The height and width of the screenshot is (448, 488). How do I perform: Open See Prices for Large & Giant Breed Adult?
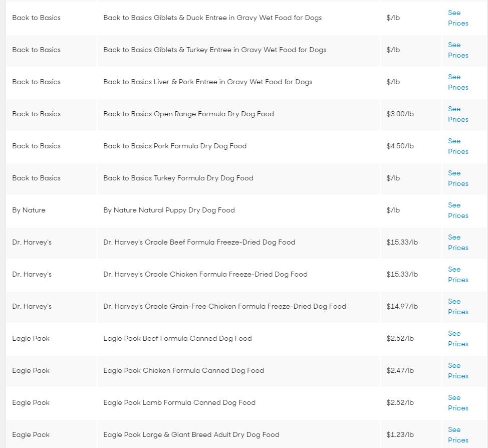coord(458,435)
